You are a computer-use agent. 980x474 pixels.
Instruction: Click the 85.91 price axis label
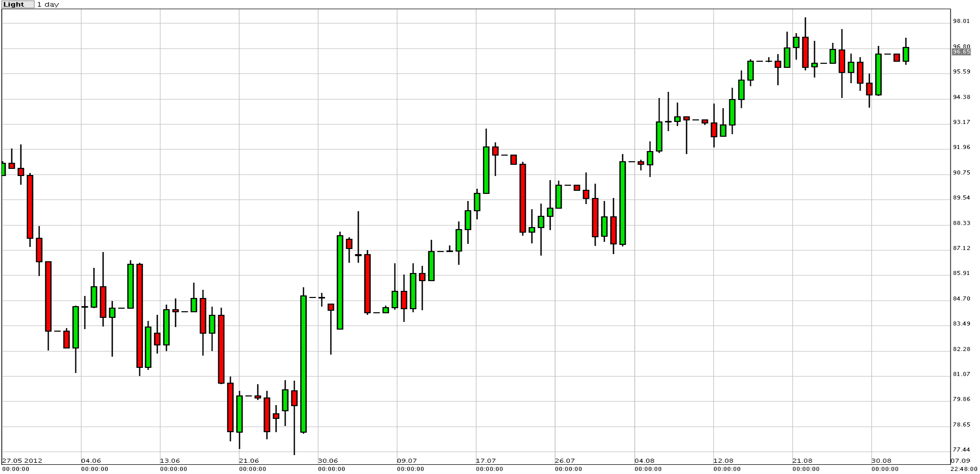click(x=961, y=273)
